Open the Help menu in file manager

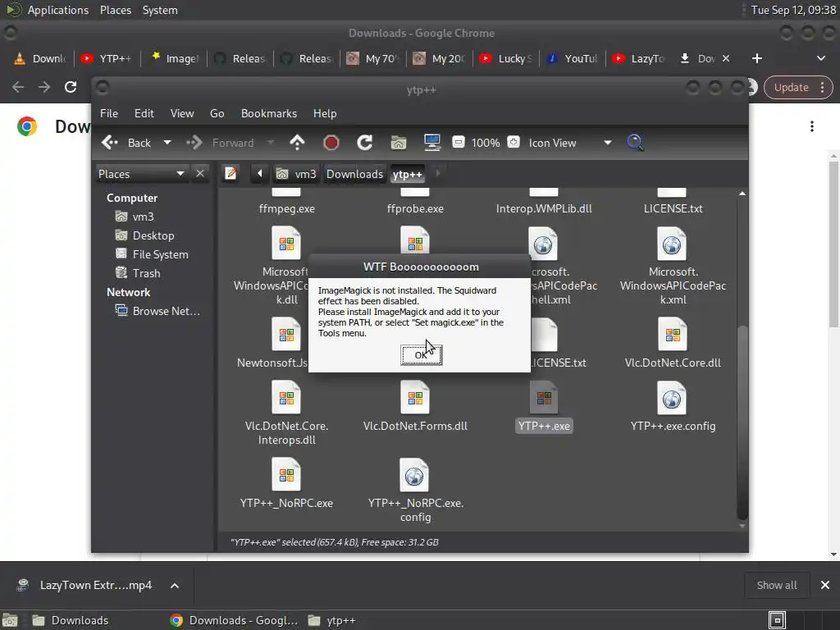pyautogui.click(x=325, y=113)
